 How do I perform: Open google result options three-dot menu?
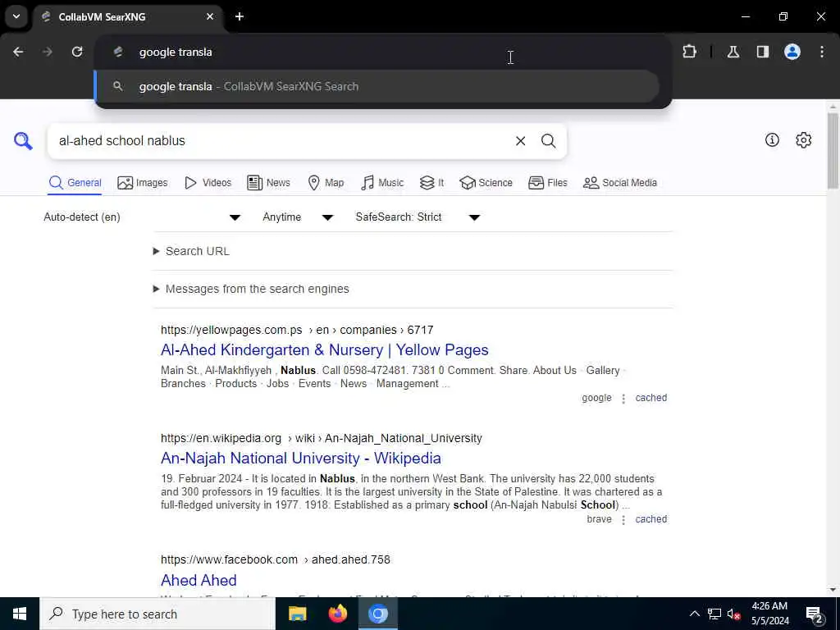tap(623, 399)
